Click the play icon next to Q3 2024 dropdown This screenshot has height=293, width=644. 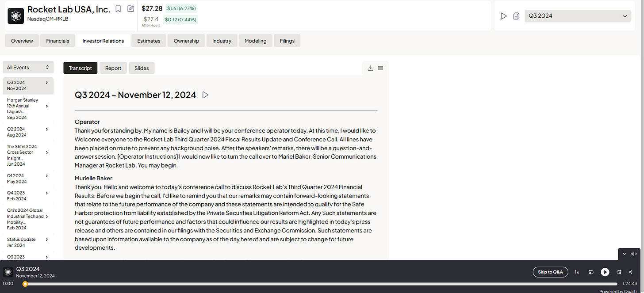503,16
